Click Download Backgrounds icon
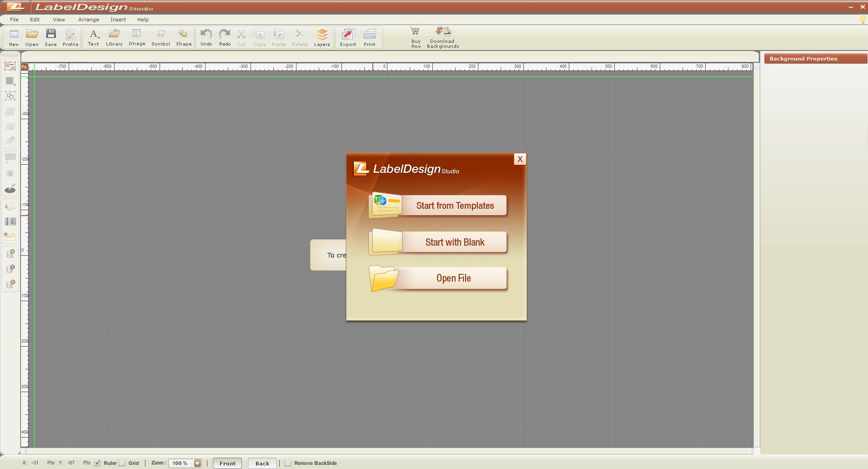868x469 pixels. pyautogui.click(x=443, y=37)
